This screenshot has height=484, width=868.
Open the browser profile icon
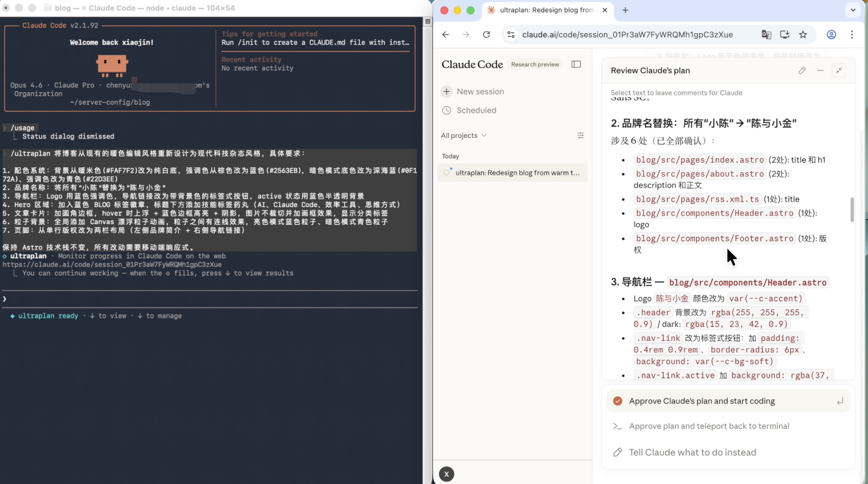831,35
